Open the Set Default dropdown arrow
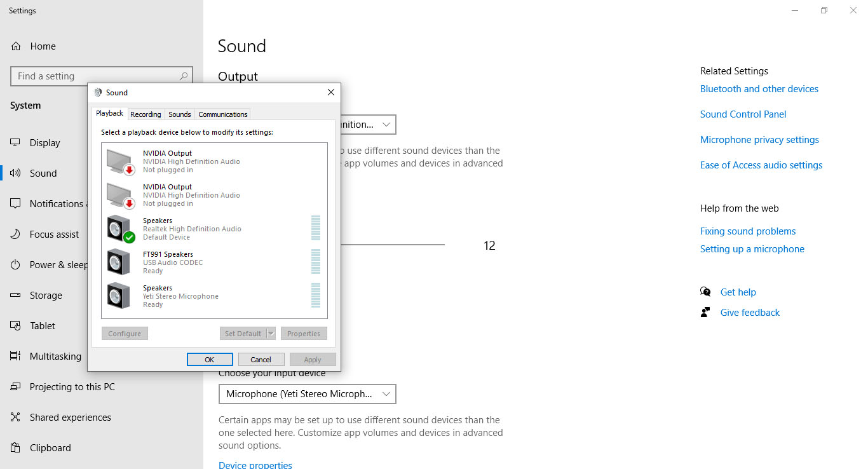The height and width of the screenshot is (469, 868). [x=271, y=334]
